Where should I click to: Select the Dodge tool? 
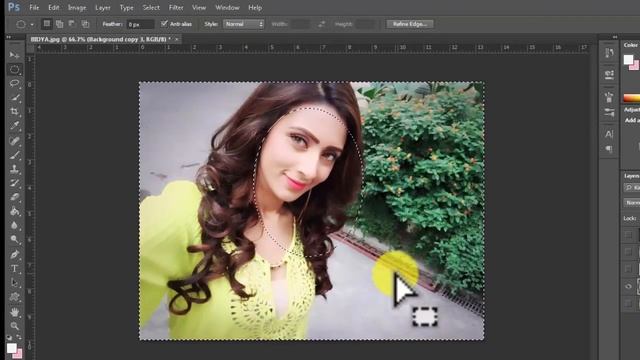tap(15, 240)
